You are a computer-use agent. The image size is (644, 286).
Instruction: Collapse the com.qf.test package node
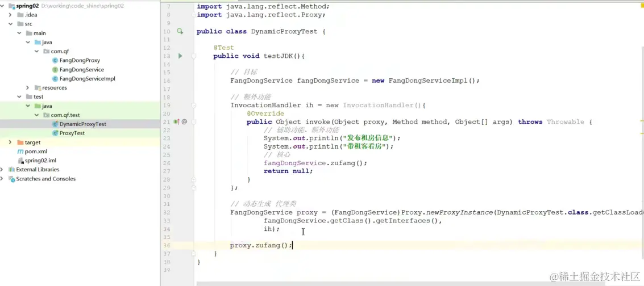click(x=36, y=115)
